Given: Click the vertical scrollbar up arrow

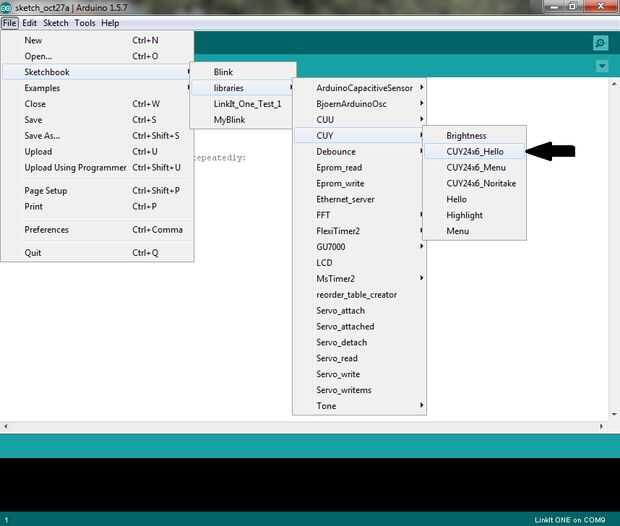Looking at the screenshot, I should click(x=614, y=84).
